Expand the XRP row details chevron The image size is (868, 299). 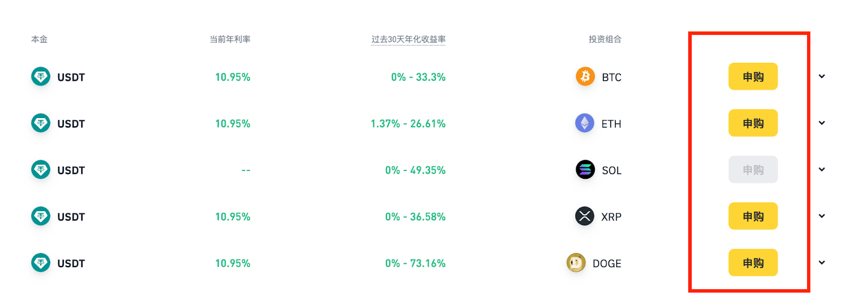[822, 216]
